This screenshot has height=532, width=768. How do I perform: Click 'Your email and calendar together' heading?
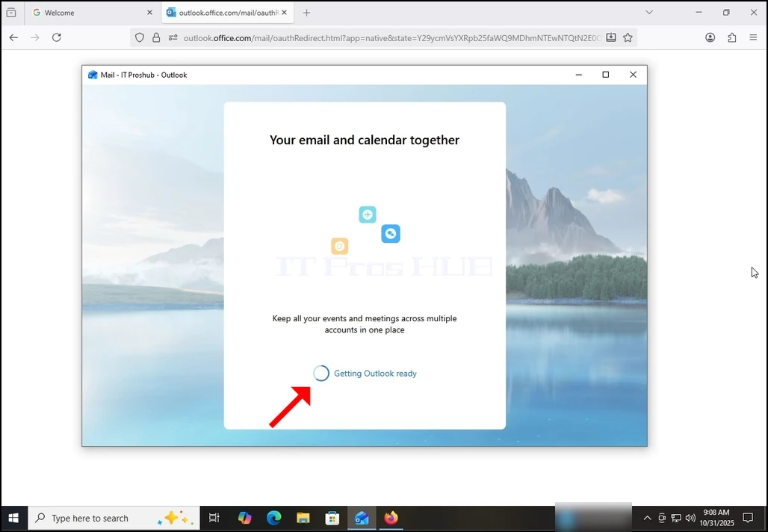pos(365,140)
